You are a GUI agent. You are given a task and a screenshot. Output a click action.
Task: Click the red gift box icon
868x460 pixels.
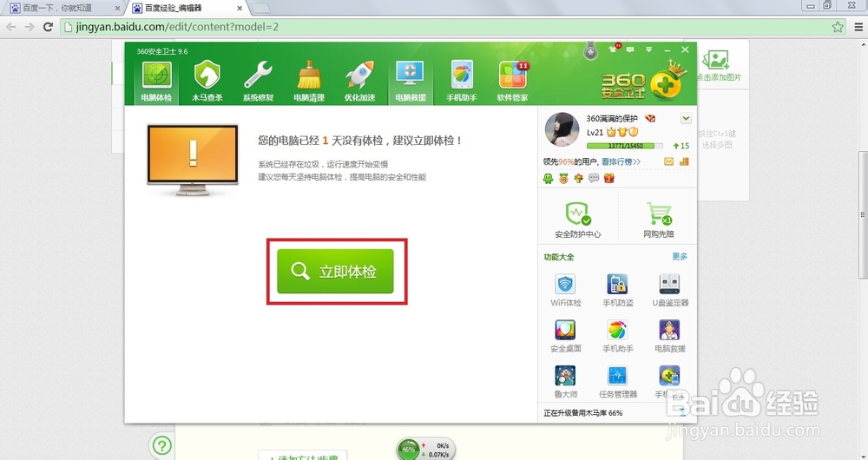point(609,178)
